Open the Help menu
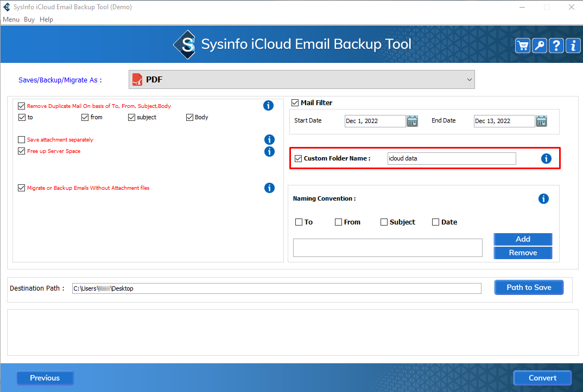583x392 pixels. click(47, 20)
